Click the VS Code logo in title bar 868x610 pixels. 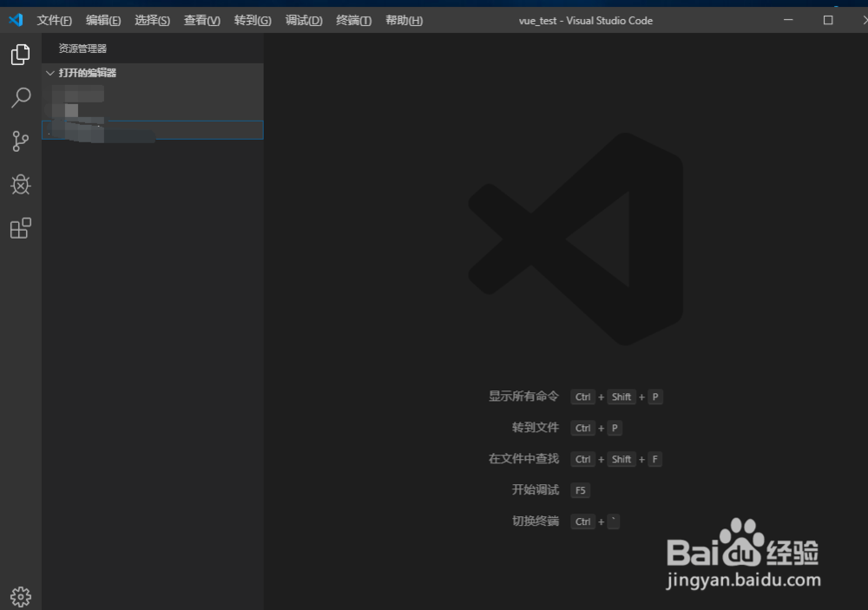coord(16,21)
